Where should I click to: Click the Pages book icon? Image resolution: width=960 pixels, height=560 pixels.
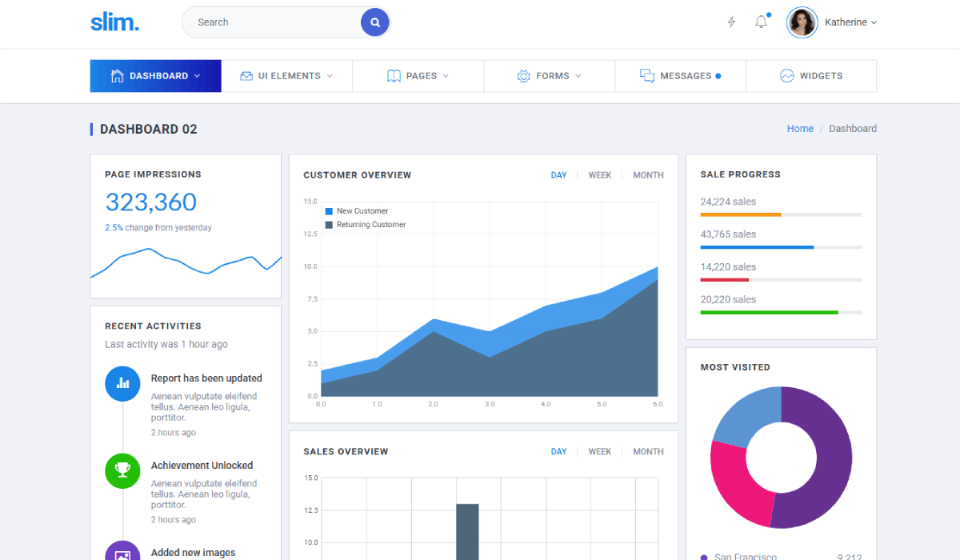click(394, 76)
